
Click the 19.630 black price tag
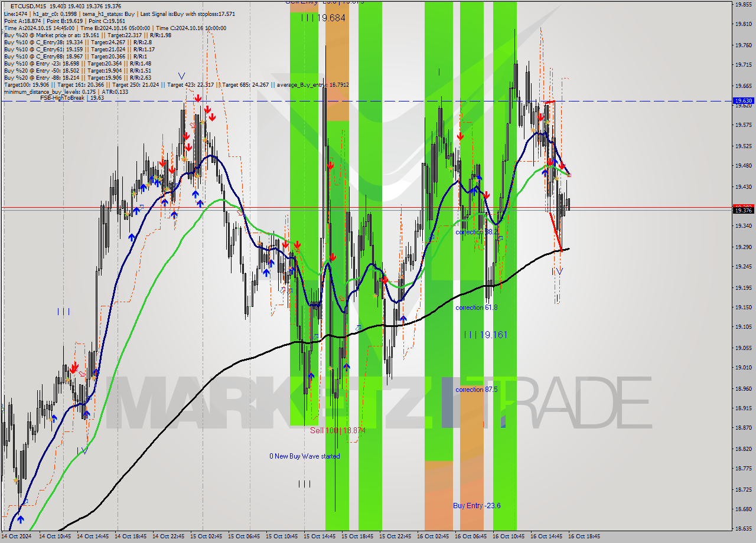[x=743, y=101]
